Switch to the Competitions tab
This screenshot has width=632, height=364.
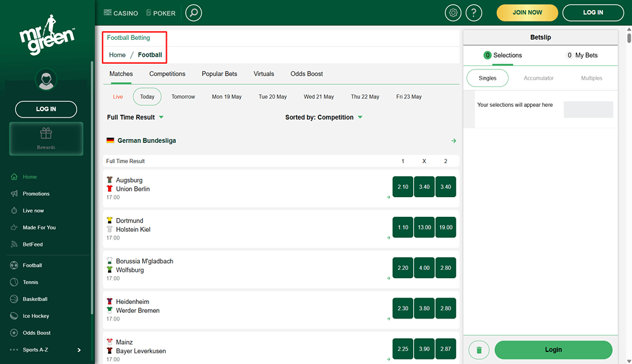pyautogui.click(x=167, y=74)
